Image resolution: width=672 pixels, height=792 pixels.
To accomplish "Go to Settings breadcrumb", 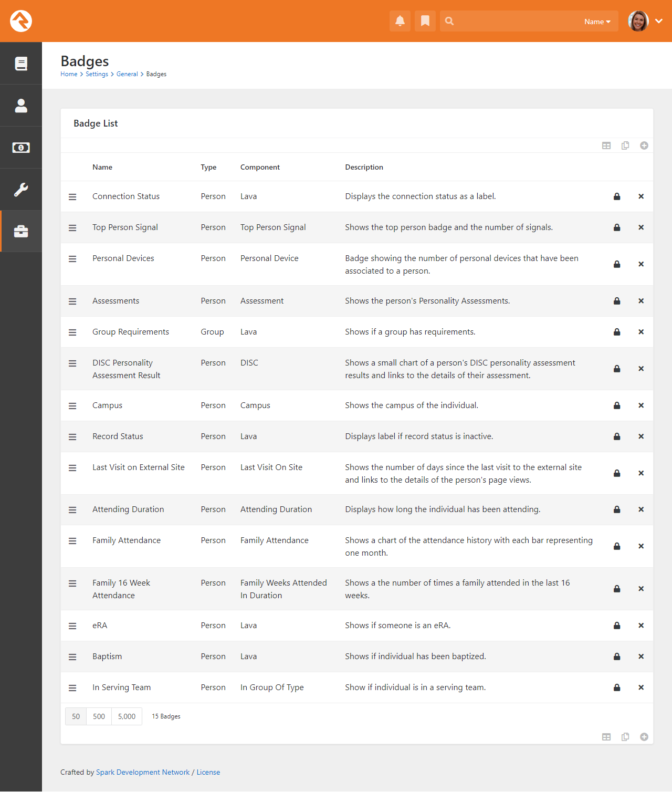I will 97,74.
